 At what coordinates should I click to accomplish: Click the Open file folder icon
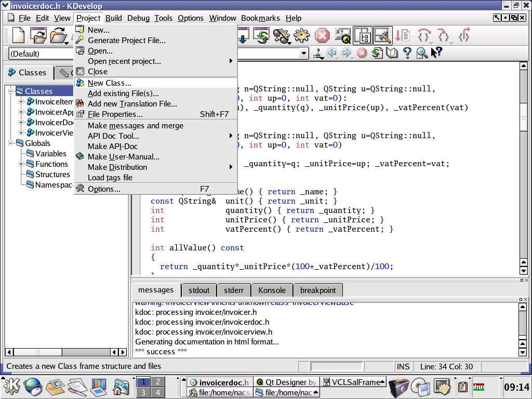tap(58, 35)
